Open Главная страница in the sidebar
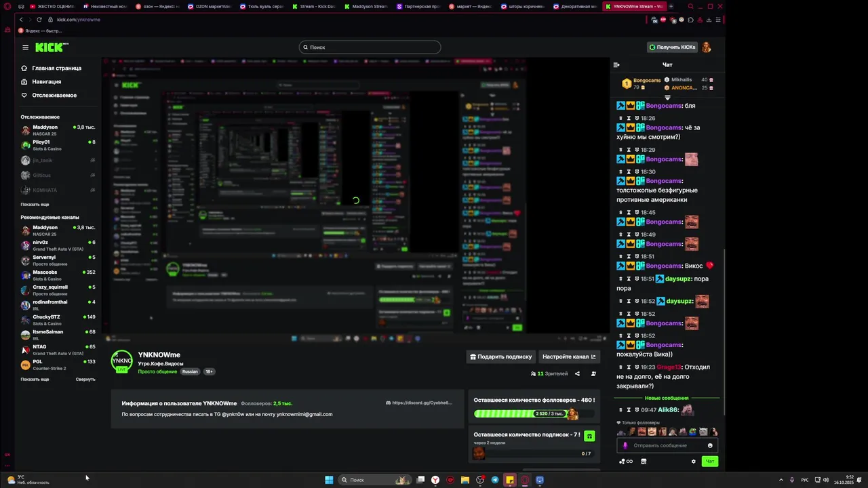Viewport: 868px width, 488px height. click(52, 68)
